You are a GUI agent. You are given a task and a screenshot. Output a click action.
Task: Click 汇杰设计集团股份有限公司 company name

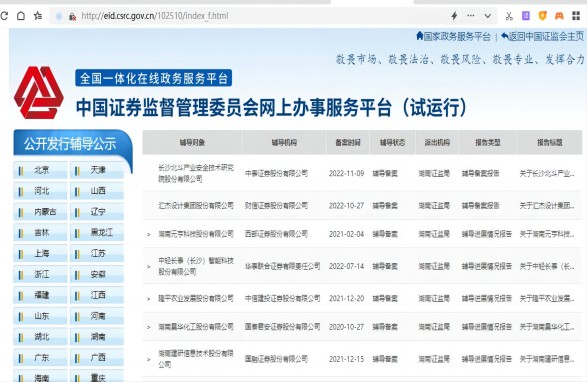pyautogui.click(x=196, y=206)
